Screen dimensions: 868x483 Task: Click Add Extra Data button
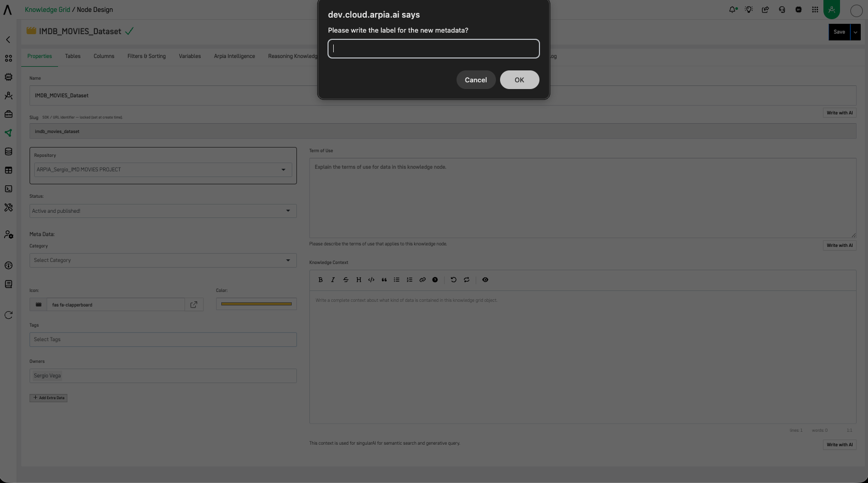(x=48, y=398)
